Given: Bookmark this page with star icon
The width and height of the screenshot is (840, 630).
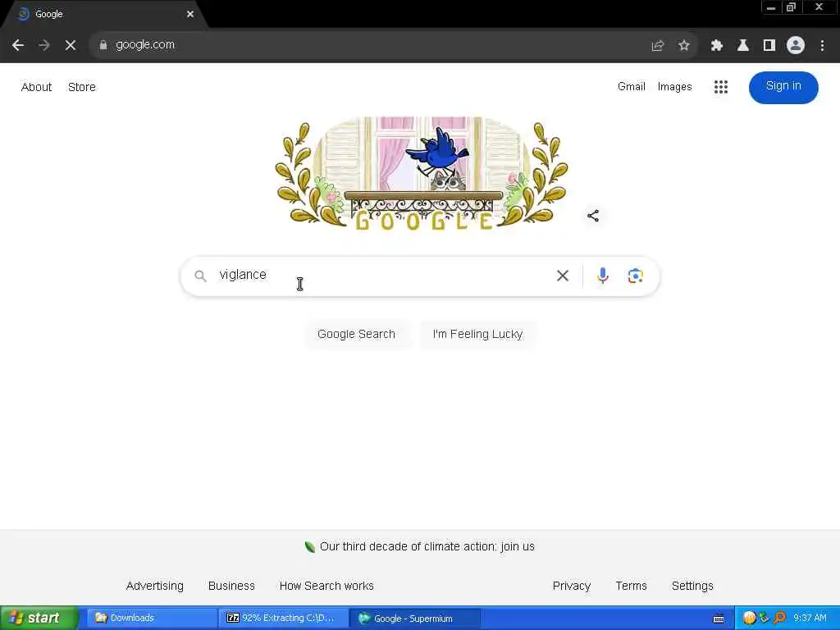Looking at the screenshot, I should tap(683, 46).
